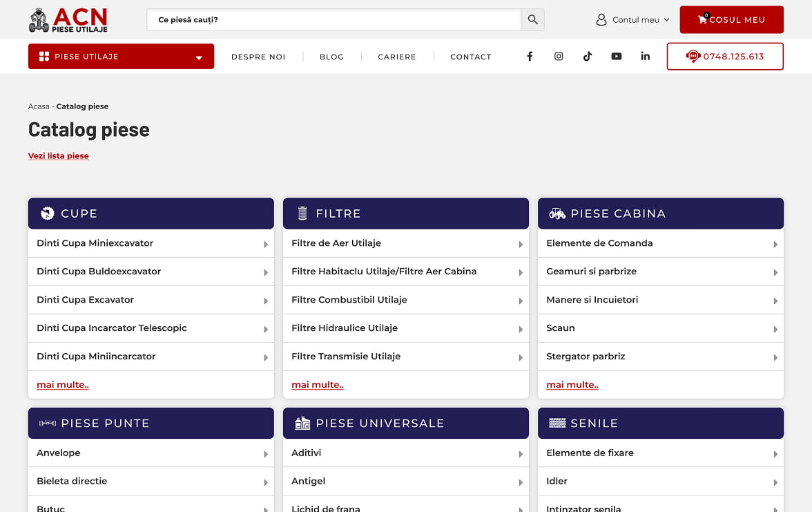Click the search magnifier icon
Screen dimensions: 812x512
pyautogui.click(x=532, y=20)
